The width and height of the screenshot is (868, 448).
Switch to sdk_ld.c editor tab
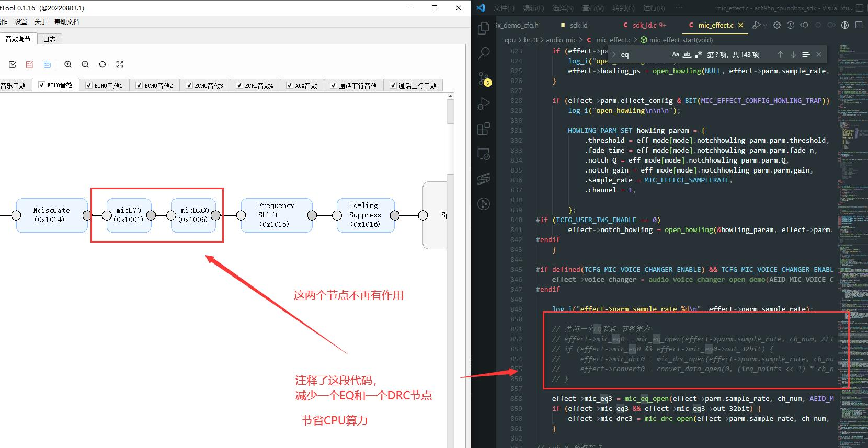click(x=644, y=25)
